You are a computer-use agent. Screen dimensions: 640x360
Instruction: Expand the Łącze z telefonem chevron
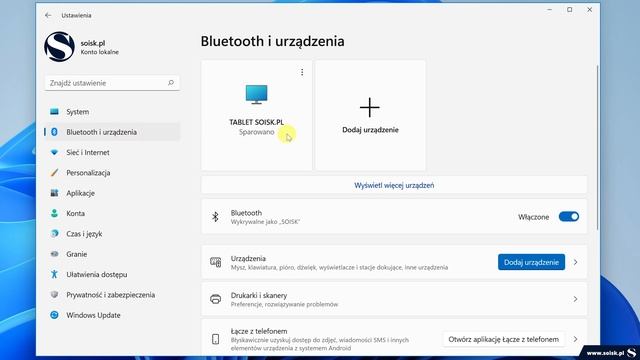pos(576,339)
